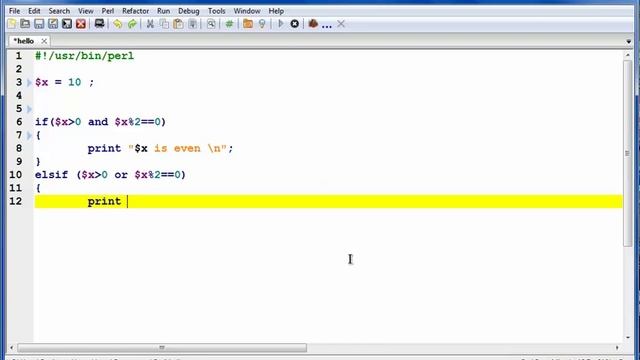Click the Cut scissors icon
Screen dimensions: 640x360
[150, 24]
